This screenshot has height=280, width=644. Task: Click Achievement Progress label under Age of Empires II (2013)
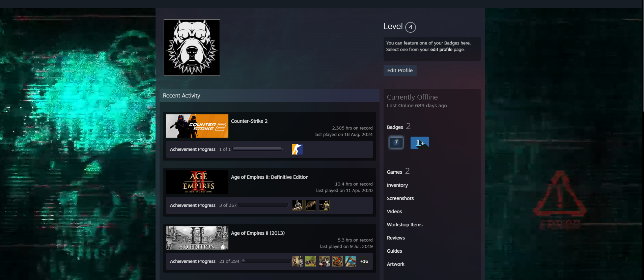click(193, 261)
